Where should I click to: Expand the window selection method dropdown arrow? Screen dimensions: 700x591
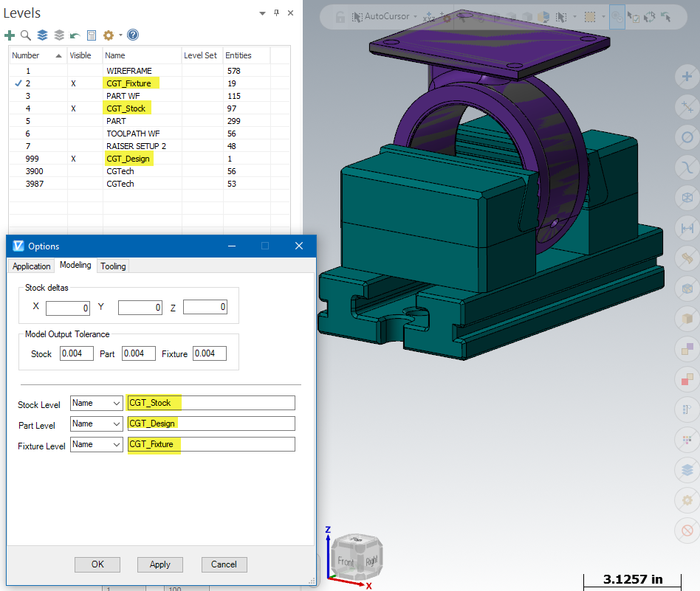[603, 17]
